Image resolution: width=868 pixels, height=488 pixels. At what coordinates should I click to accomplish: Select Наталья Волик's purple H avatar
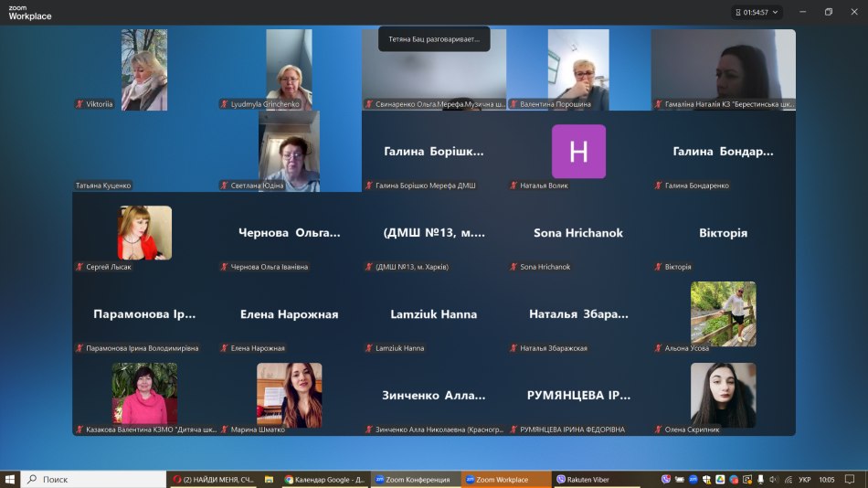(578, 152)
